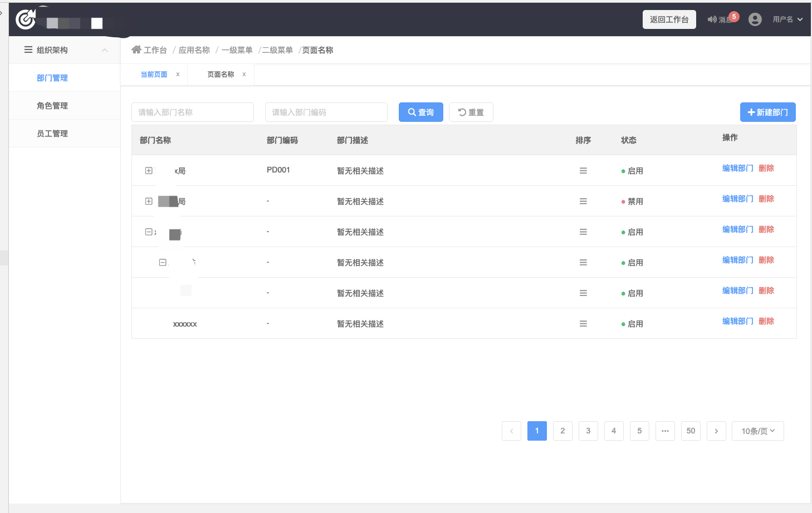Image resolution: width=812 pixels, height=513 pixels.
Task: Click the 部门名称 column header
Action: coord(155,140)
